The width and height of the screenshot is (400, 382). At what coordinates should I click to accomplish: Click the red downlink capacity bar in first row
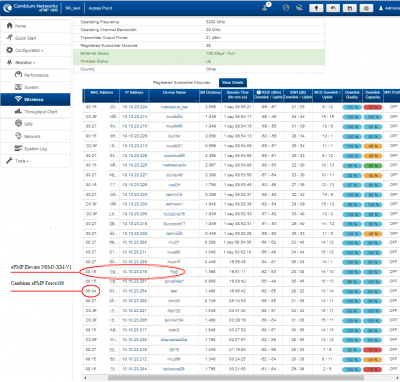tap(373, 107)
